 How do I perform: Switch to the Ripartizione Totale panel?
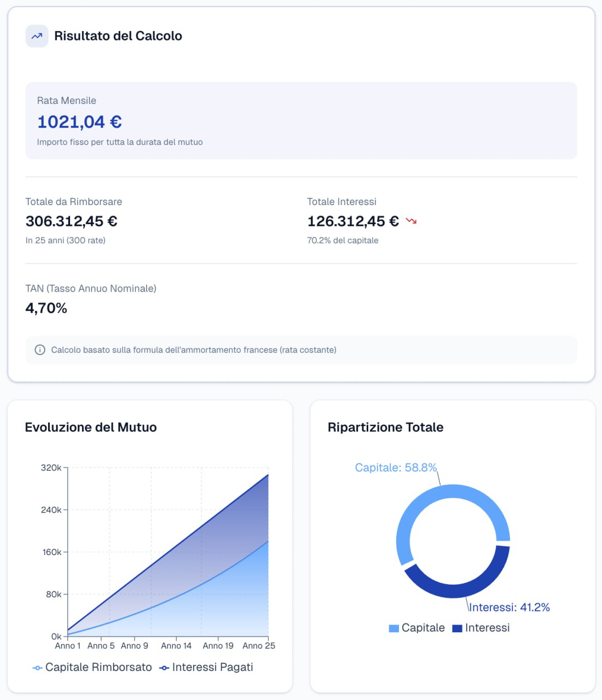coord(385,427)
